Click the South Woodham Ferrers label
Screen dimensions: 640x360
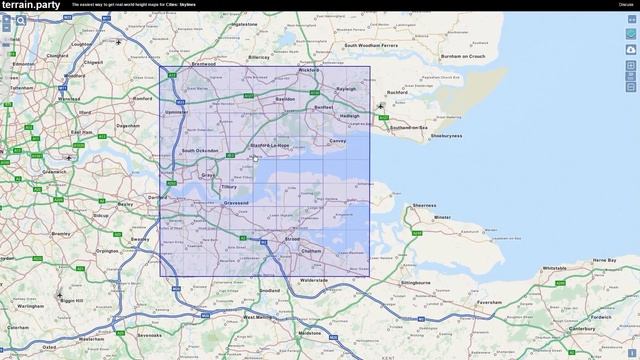pyautogui.click(x=371, y=45)
